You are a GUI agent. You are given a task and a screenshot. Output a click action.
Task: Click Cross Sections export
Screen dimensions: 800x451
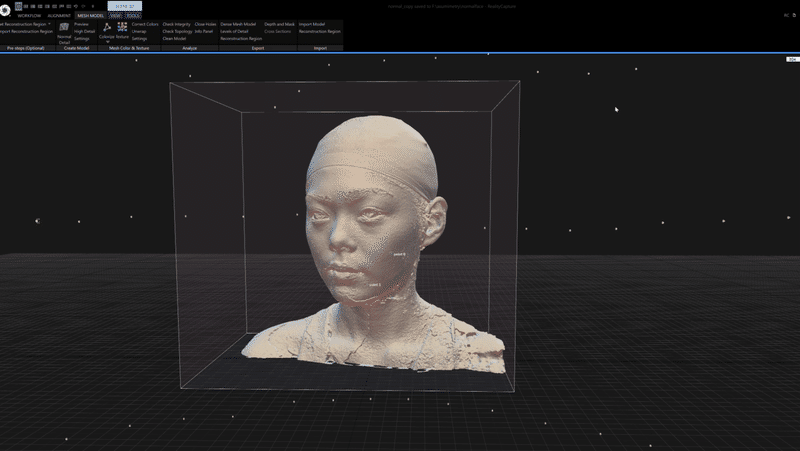[x=278, y=31]
